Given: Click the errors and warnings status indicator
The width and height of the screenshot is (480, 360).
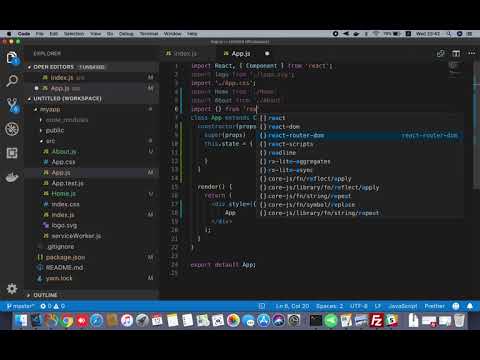Looking at the screenshot, I should point(52,306).
